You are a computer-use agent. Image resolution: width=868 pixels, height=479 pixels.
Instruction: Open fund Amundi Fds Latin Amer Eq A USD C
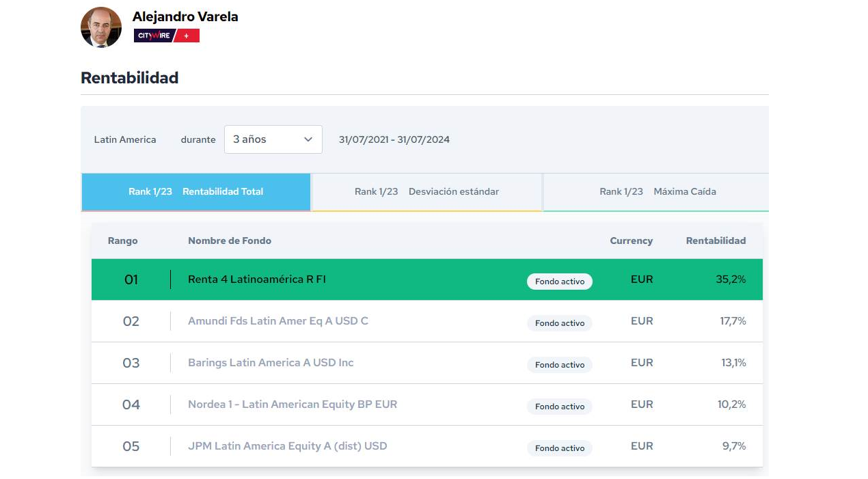tap(278, 321)
